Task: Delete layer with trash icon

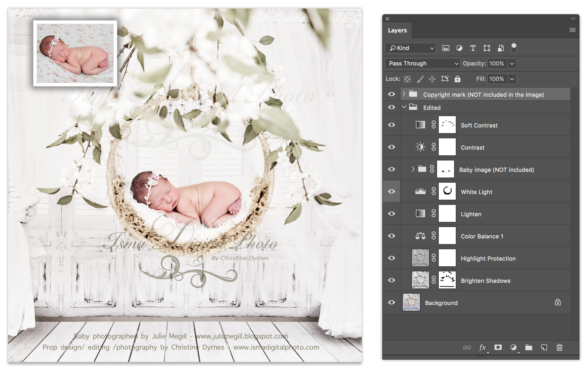Action: click(560, 347)
